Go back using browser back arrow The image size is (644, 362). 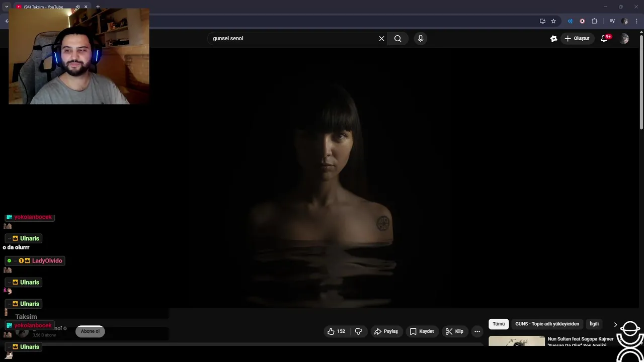[7, 21]
